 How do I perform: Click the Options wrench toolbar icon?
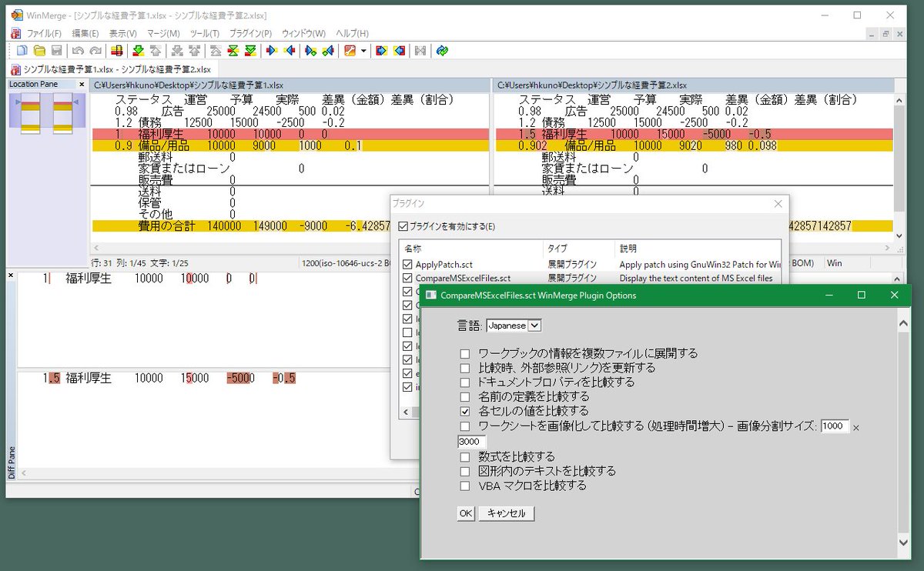coord(350,51)
